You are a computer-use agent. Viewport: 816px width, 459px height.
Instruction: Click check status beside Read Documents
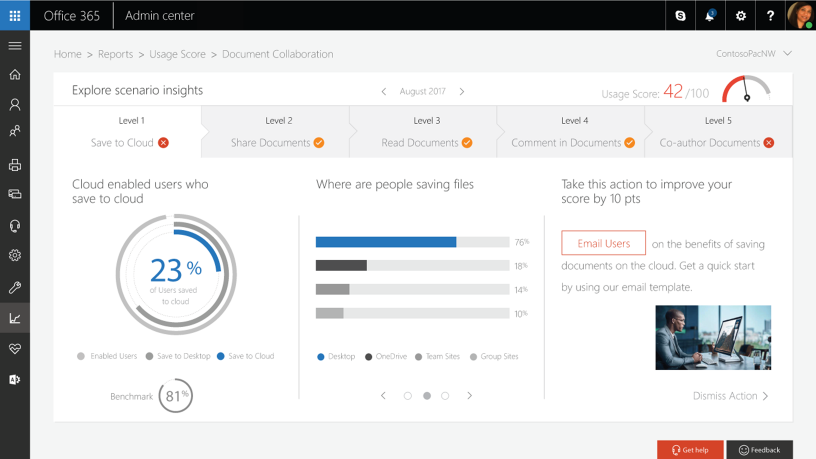pos(467,143)
